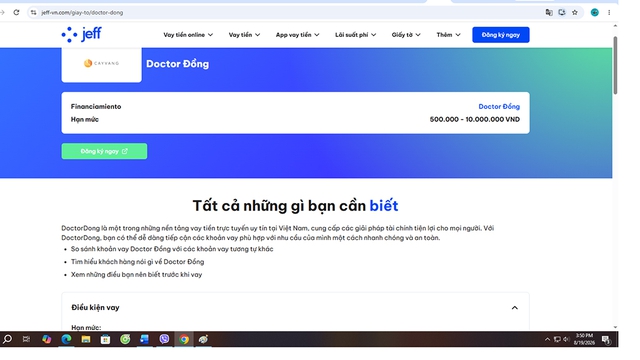Viewport: 640px width, 360px height.
Task: Click bullet Xem những điều bạn nên biết
Action: 136,275
